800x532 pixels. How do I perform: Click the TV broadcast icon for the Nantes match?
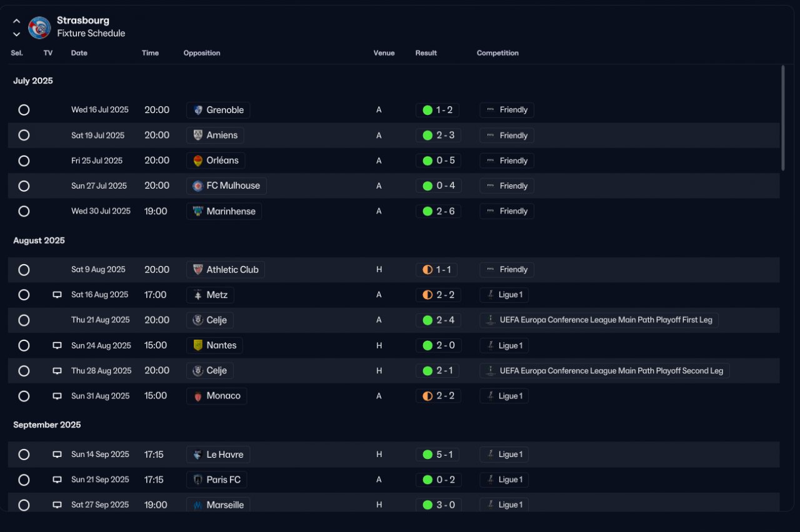(57, 345)
